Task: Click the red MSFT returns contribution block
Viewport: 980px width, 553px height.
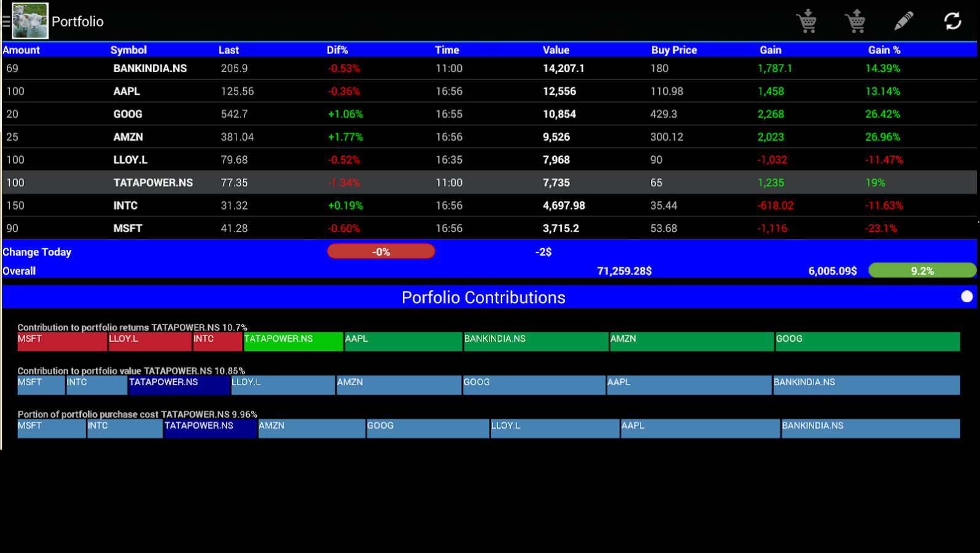Action: [x=62, y=342]
